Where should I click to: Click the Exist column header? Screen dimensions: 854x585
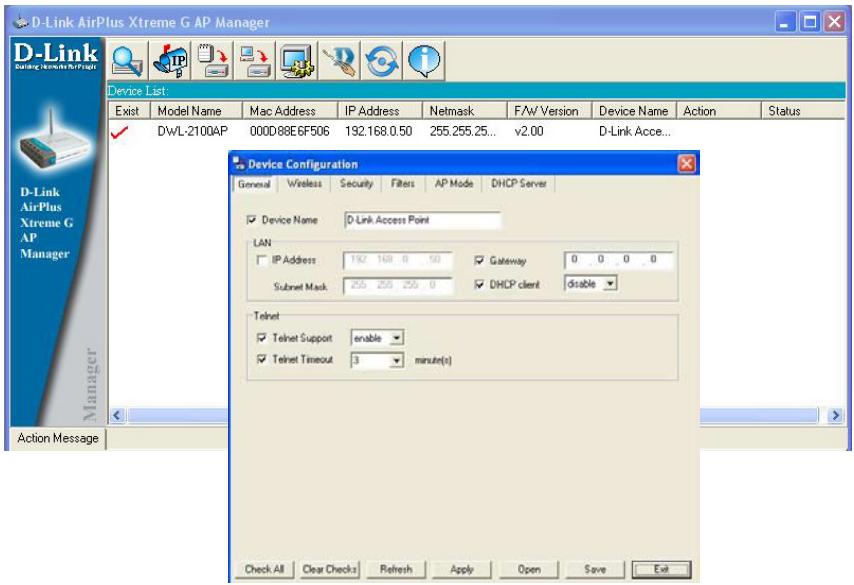click(129, 111)
